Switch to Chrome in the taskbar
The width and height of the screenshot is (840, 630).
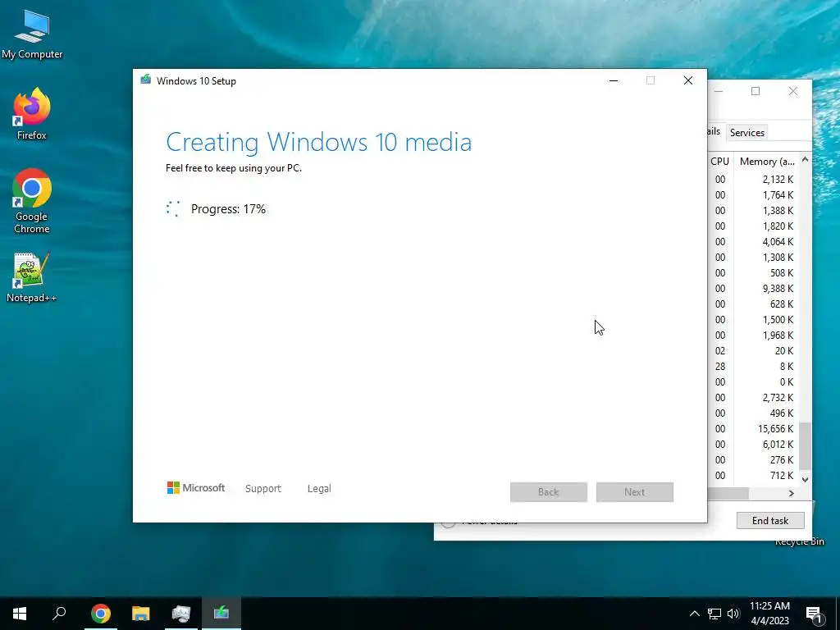101,614
